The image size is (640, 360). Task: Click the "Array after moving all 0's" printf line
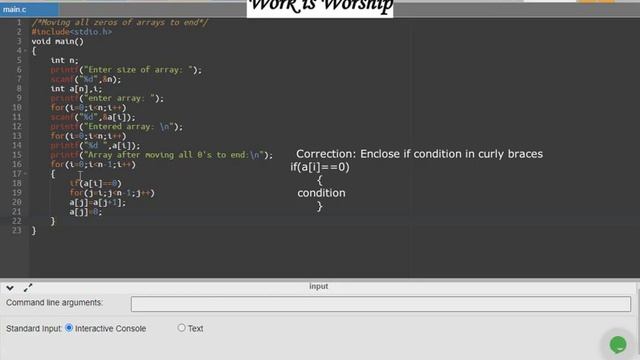(162, 155)
